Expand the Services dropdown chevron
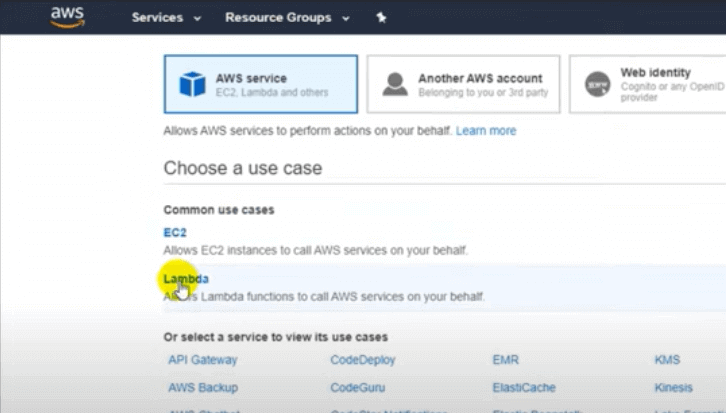Viewport: 726px width, 413px height. tap(197, 19)
